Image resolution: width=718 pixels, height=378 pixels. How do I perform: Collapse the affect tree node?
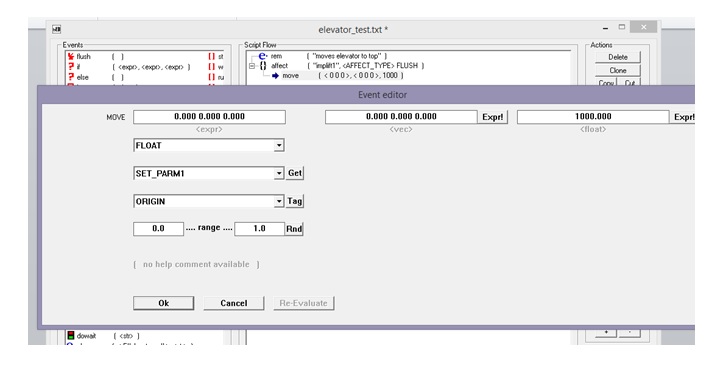pyautogui.click(x=251, y=66)
